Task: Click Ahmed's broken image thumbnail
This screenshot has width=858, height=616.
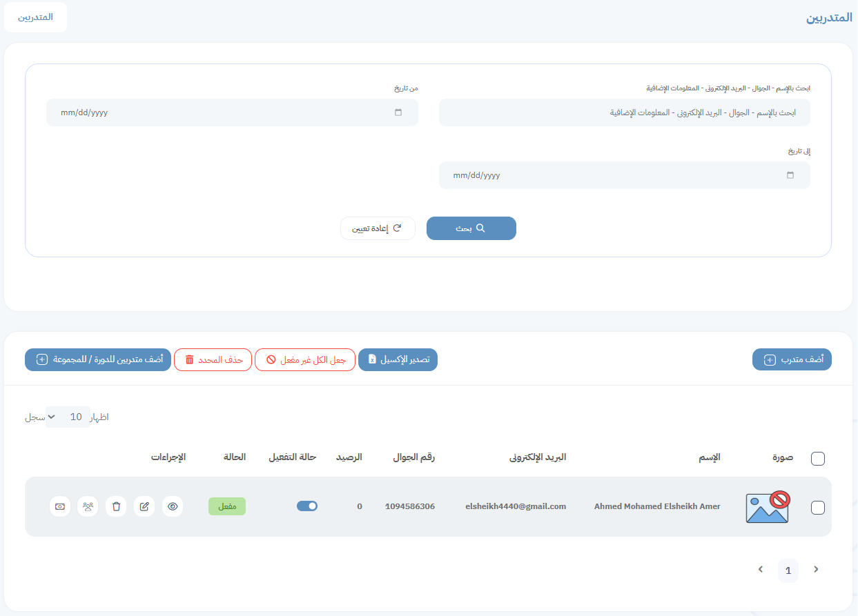Action: [768, 506]
